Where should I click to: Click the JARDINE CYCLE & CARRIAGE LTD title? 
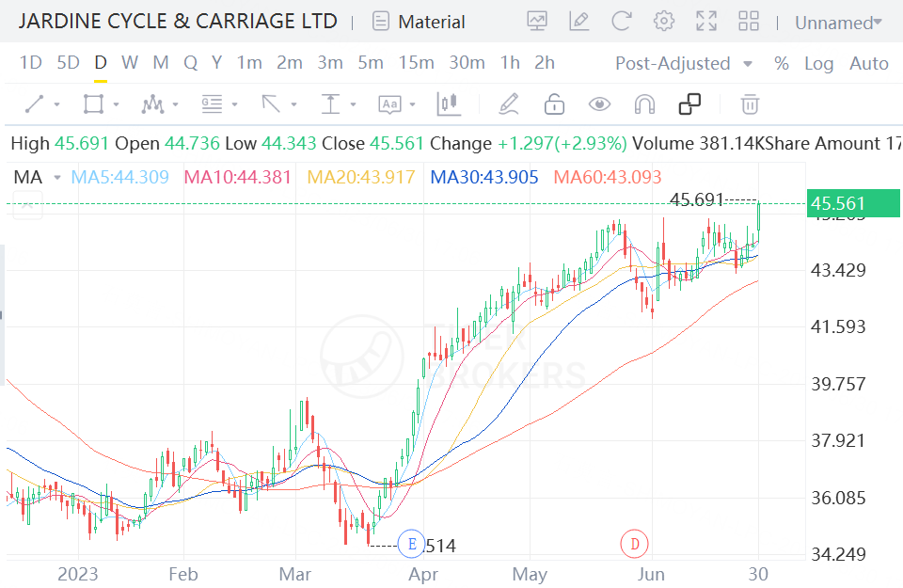[x=178, y=22]
